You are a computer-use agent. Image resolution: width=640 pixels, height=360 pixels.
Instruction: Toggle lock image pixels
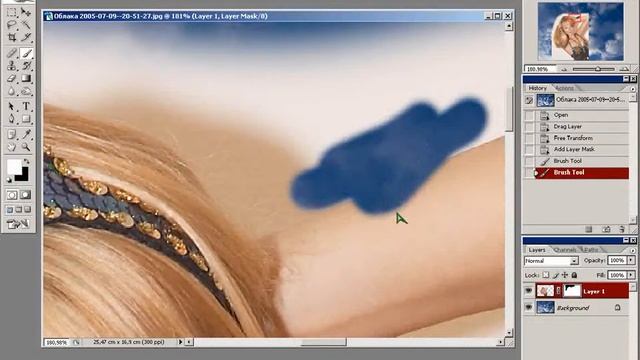pyautogui.click(x=556, y=275)
